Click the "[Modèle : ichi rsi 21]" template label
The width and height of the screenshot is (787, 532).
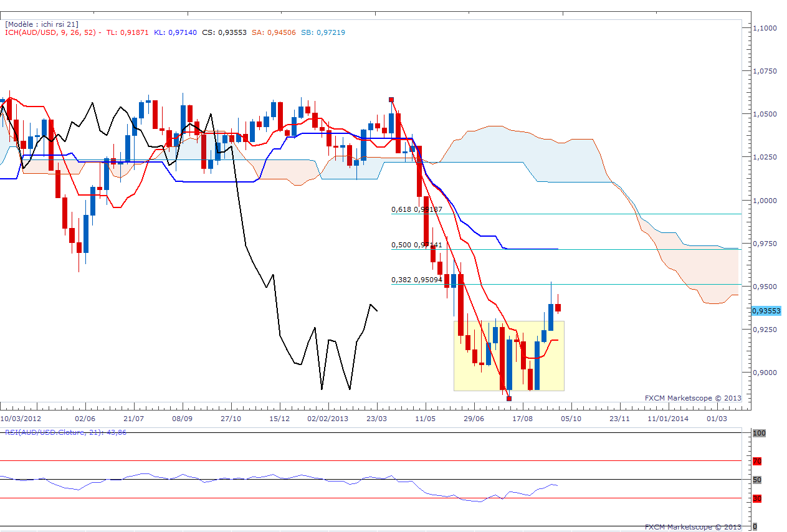pyautogui.click(x=41, y=24)
